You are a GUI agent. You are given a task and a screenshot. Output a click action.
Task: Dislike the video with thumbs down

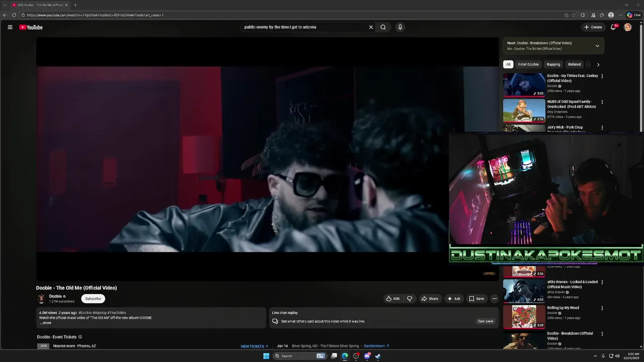(410, 299)
